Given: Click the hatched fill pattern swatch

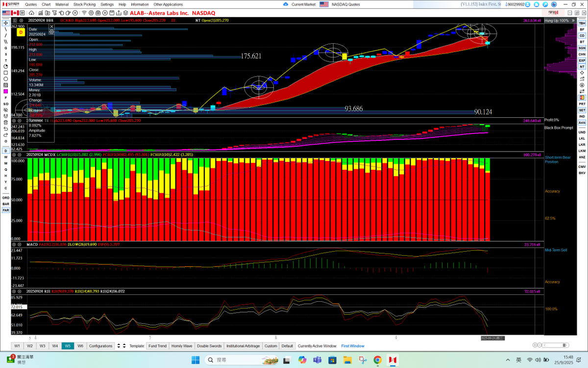Looking at the screenshot, I should pyautogui.click(x=6, y=85).
